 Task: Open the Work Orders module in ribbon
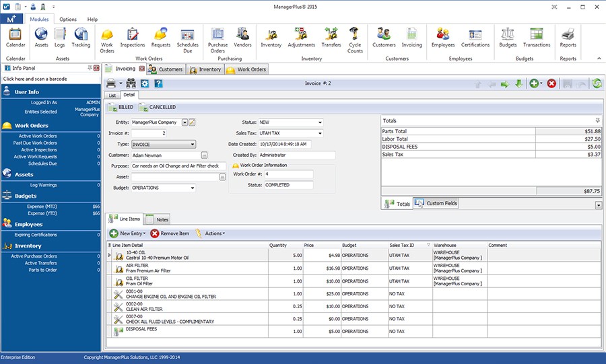coord(107,38)
